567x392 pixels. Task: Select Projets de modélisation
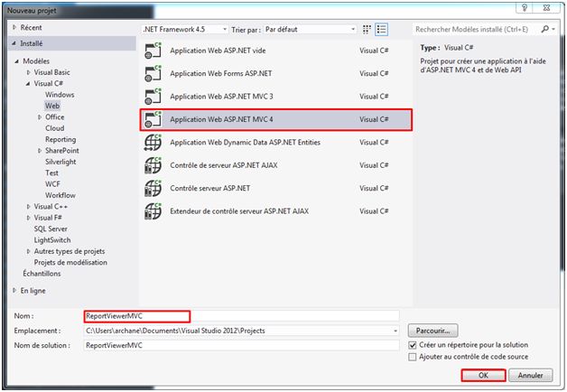[x=70, y=263]
